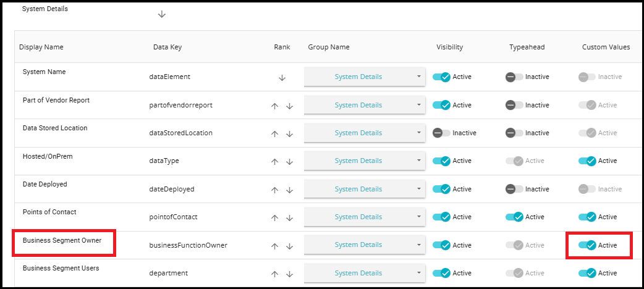
Task: Click the Data Key column header
Action: (x=167, y=47)
